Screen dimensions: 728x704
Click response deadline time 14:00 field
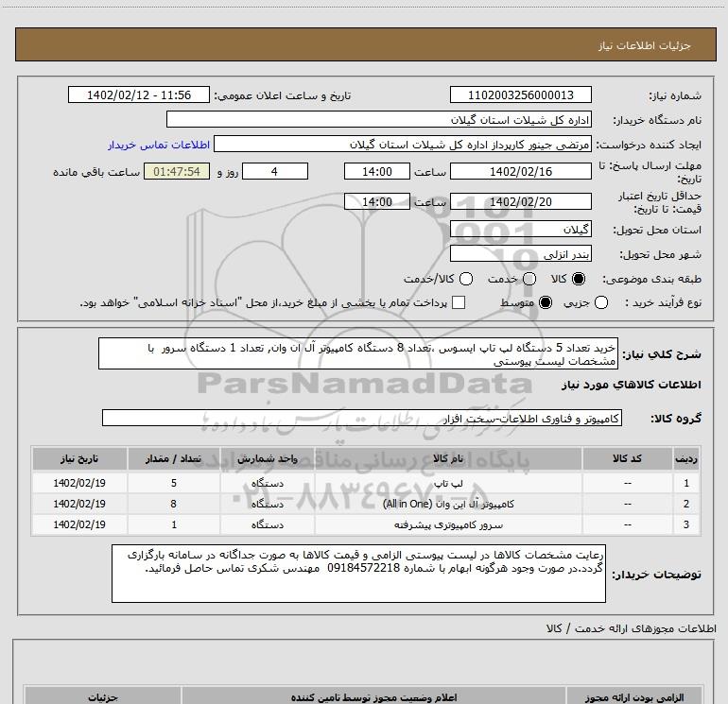click(377, 171)
